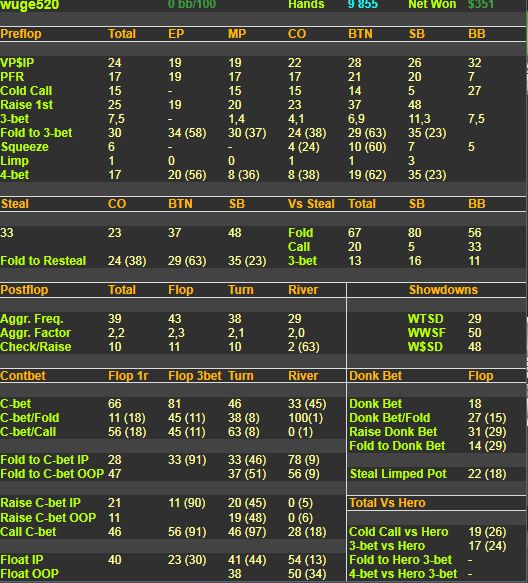This screenshot has width=528, height=583.
Task: Click Aggr. Freq. flop value 43
Action: pos(174,319)
